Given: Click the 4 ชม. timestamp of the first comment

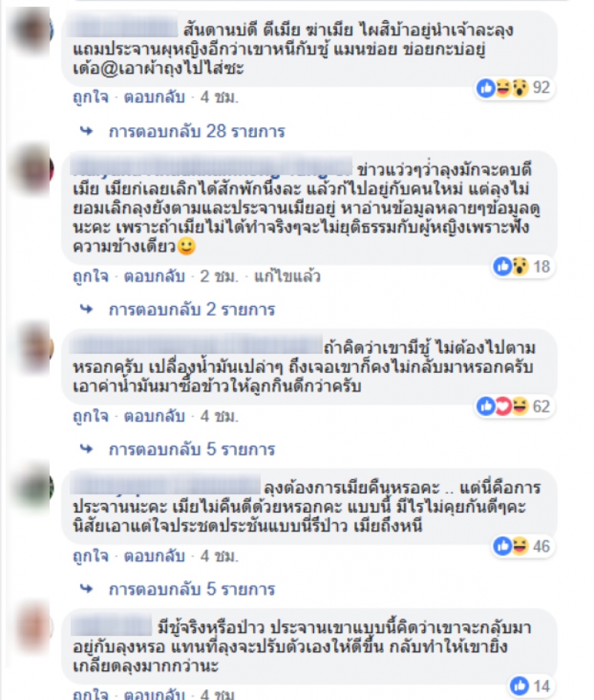Looking at the screenshot, I should [219, 97].
